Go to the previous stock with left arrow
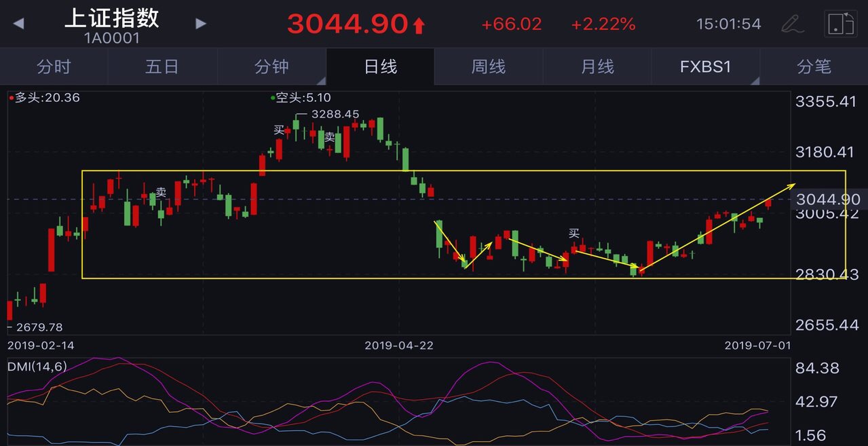This screenshot has width=868, height=446. tap(18, 23)
